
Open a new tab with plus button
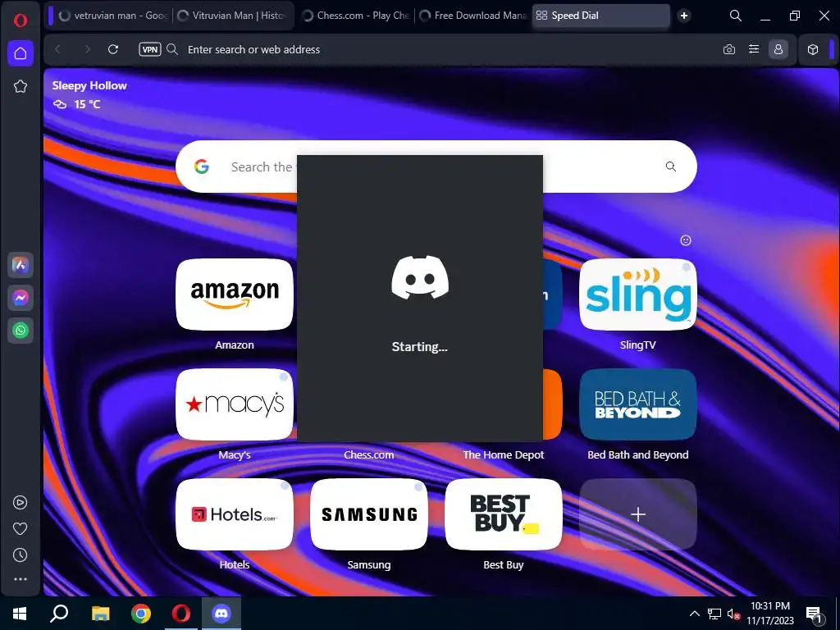[x=684, y=16]
